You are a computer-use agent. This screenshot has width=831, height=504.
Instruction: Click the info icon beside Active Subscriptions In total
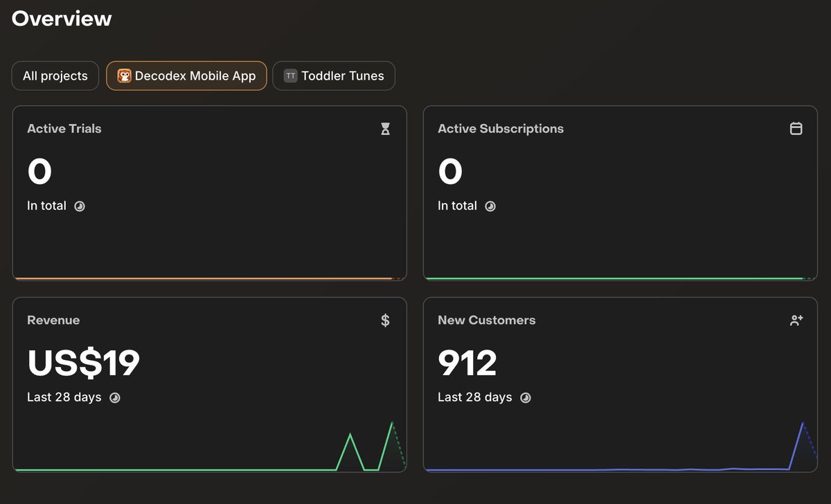click(490, 206)
